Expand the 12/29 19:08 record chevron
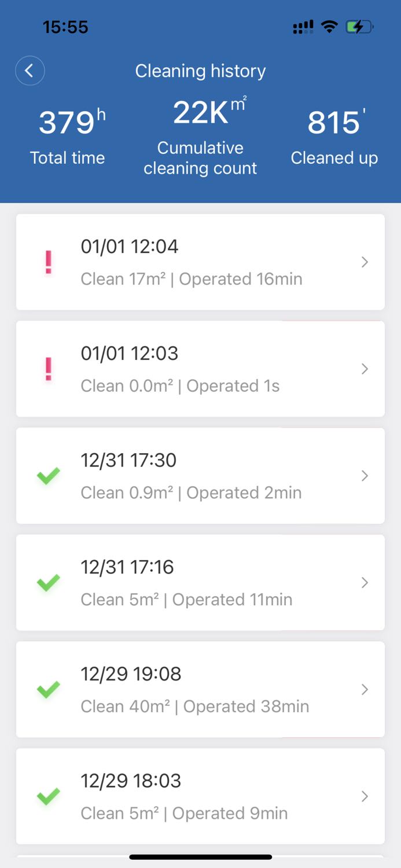 pyautogui.click(x=365, y=689)
